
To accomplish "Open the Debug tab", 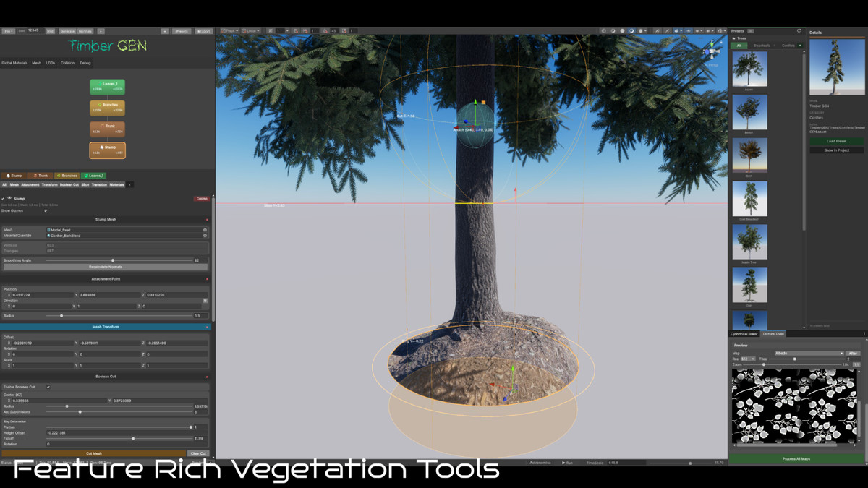I will (x=85, y=63).
